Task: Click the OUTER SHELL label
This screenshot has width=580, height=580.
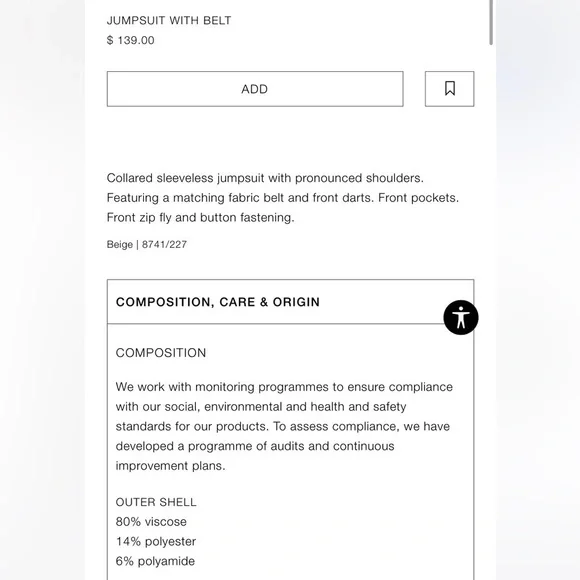Action: click(156, 502)
